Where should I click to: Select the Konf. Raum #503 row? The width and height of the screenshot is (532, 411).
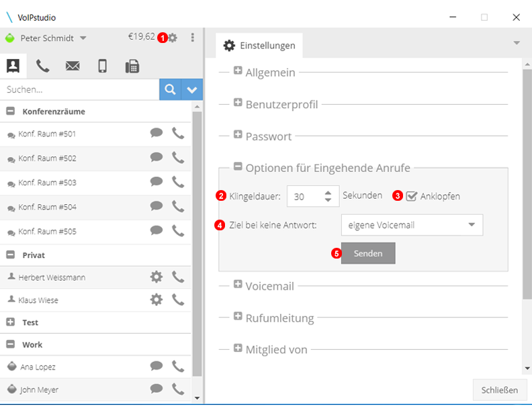[95, 183]
